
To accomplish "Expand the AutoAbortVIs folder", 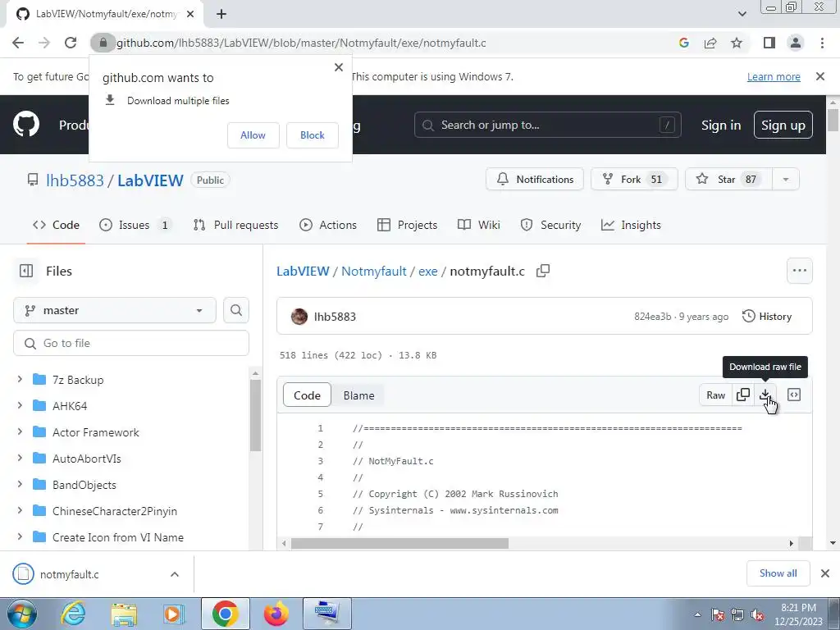I will (20, 458).
